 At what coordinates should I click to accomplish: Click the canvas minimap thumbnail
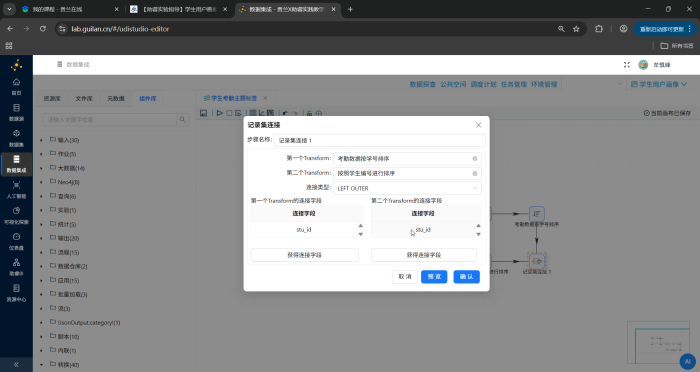point(658,343)
